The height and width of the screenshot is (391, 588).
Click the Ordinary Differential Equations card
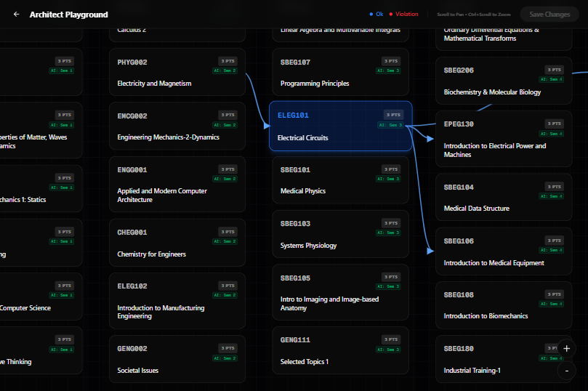pyautogui.click(x=504, y=38)
